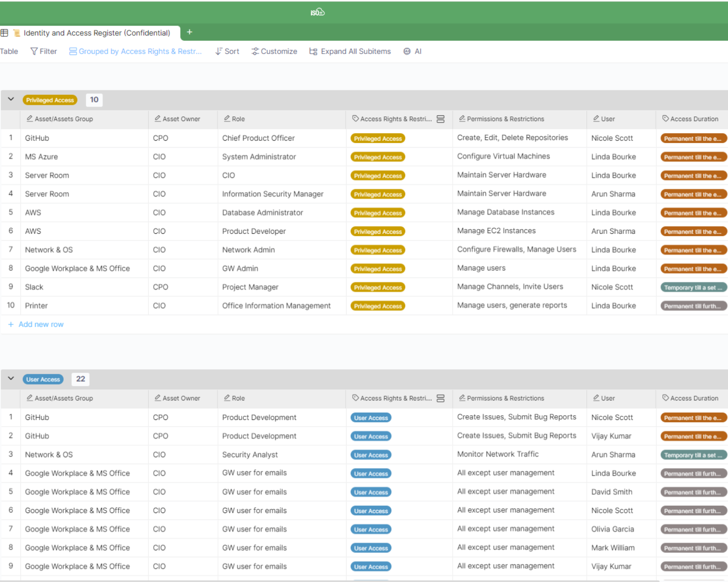Click Access Duration column header in Privileged group
Screen dimensions: 728x582
(694, 119)
